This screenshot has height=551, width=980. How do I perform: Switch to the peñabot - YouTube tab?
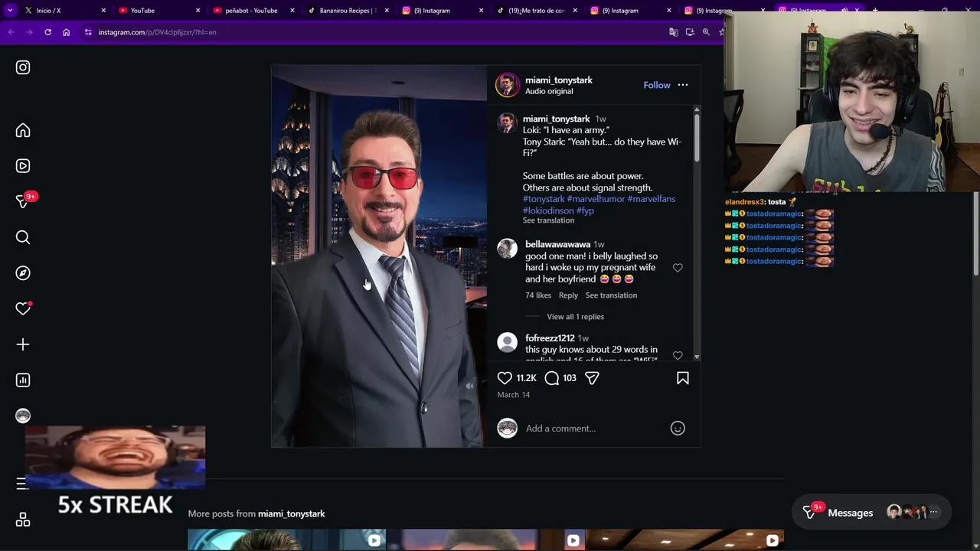click(x=253, y=11)
